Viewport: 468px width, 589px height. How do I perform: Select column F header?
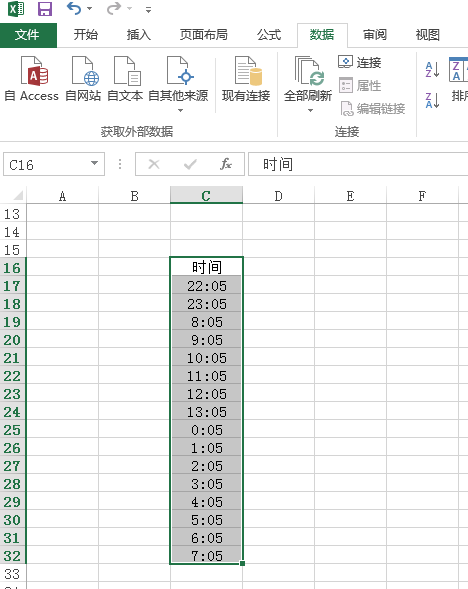pyautogui.click(x=422, y=196)
